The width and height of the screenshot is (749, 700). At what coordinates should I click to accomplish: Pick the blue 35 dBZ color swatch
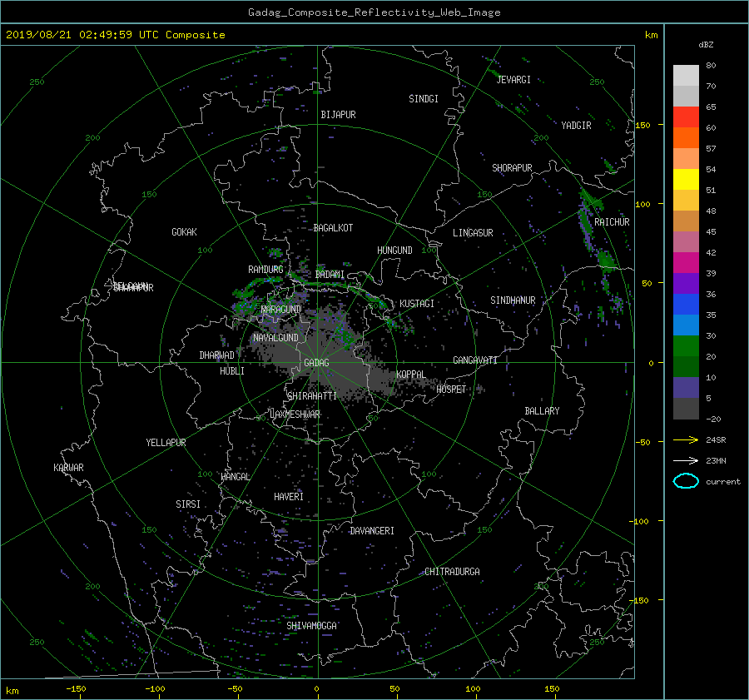(686, 304)
